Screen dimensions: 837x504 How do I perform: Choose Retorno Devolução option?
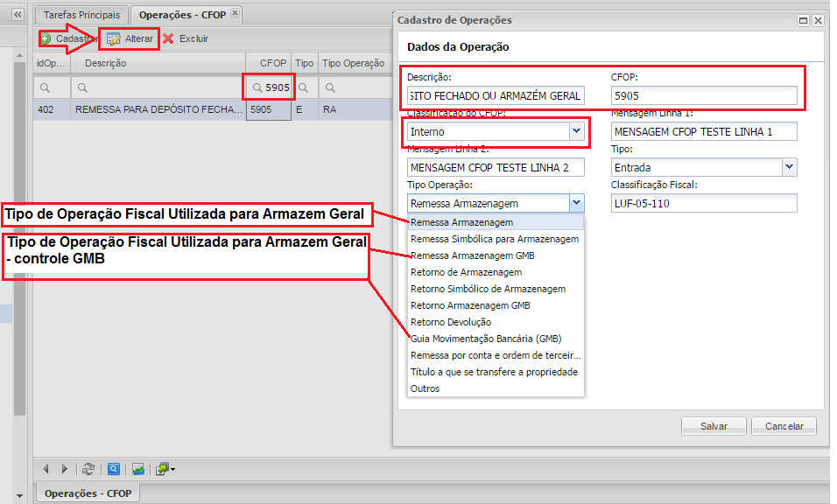(x=496, y=322)
